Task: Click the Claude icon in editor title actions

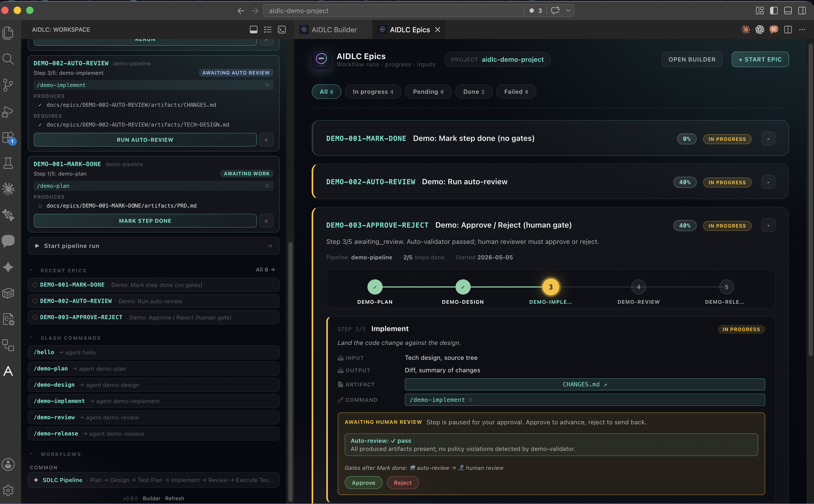Action: coord(746,30)
